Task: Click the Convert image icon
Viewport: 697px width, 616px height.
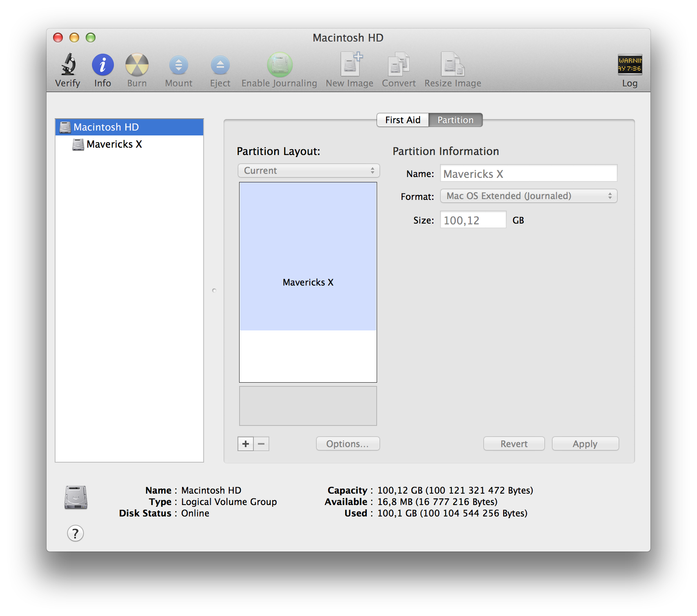Action: [399, 64]
